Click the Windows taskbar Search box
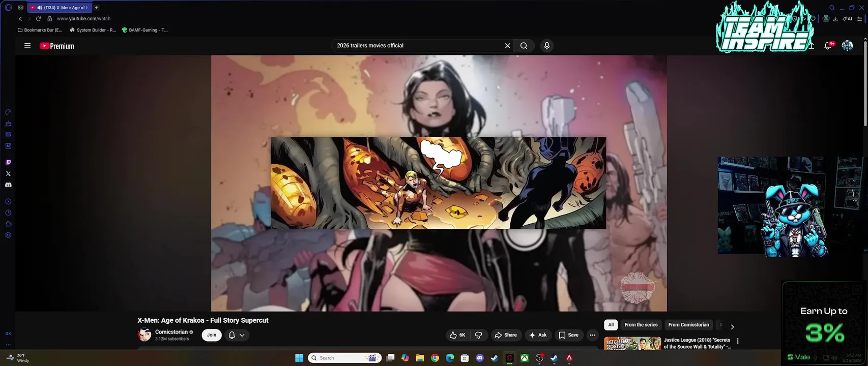The image size is (868, 366). 345,358
